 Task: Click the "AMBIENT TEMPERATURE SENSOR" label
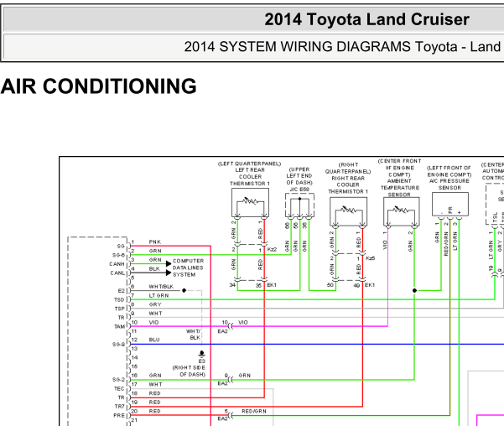tap(399, 188)
